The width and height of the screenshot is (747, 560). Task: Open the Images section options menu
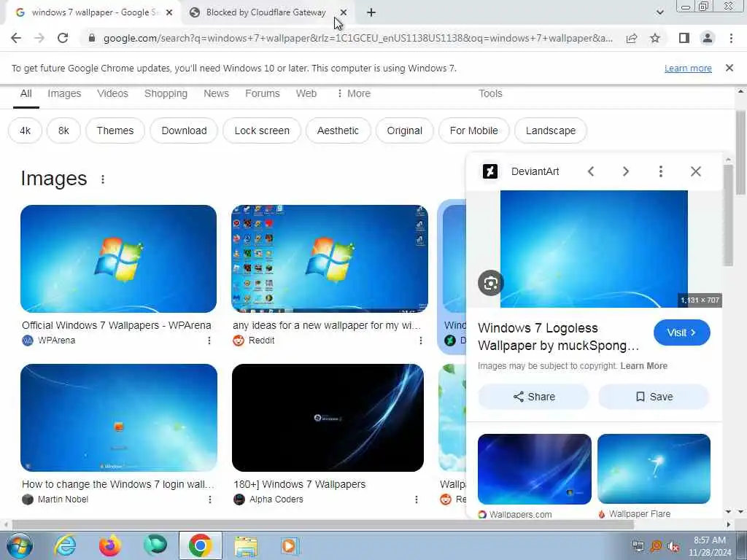(x=102, y=179)
